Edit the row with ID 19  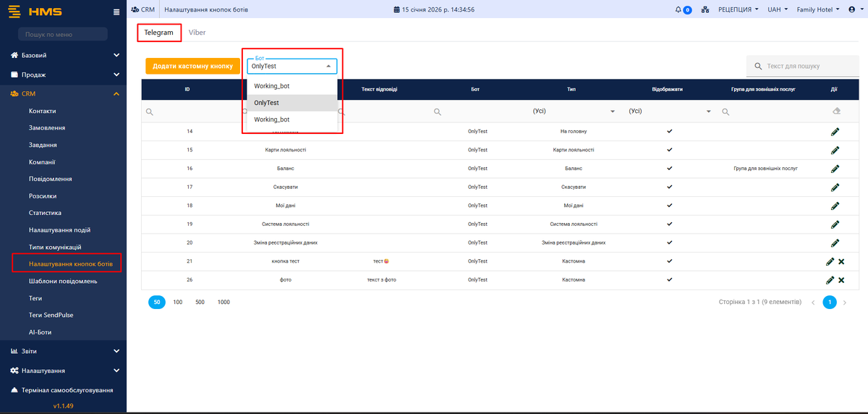(x=835, y=224)
